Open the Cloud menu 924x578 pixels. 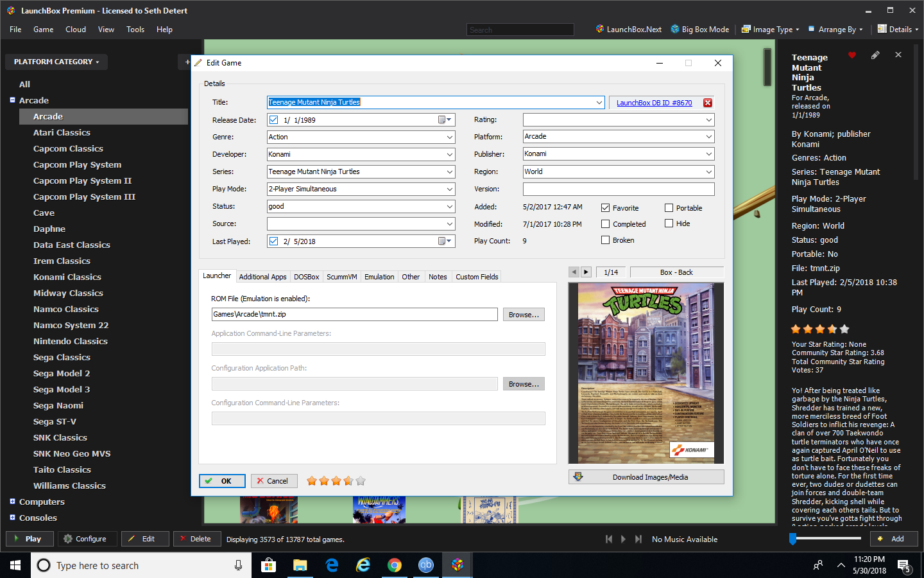(76, 30)
